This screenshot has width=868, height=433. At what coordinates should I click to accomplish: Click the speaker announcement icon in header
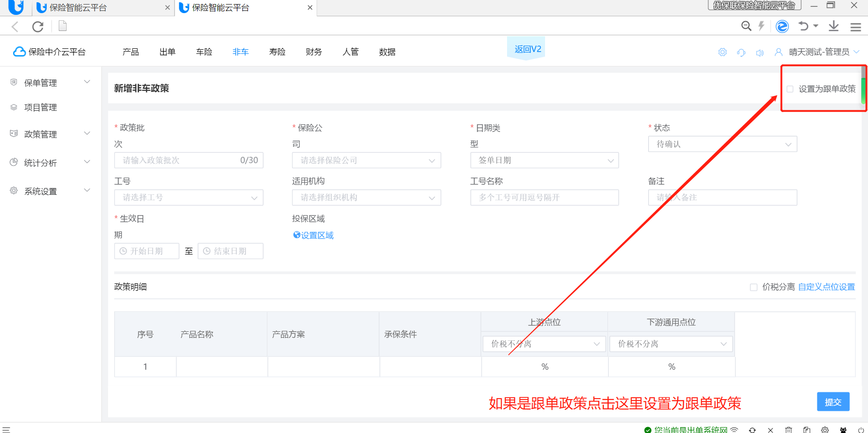[x=760, y=52]
